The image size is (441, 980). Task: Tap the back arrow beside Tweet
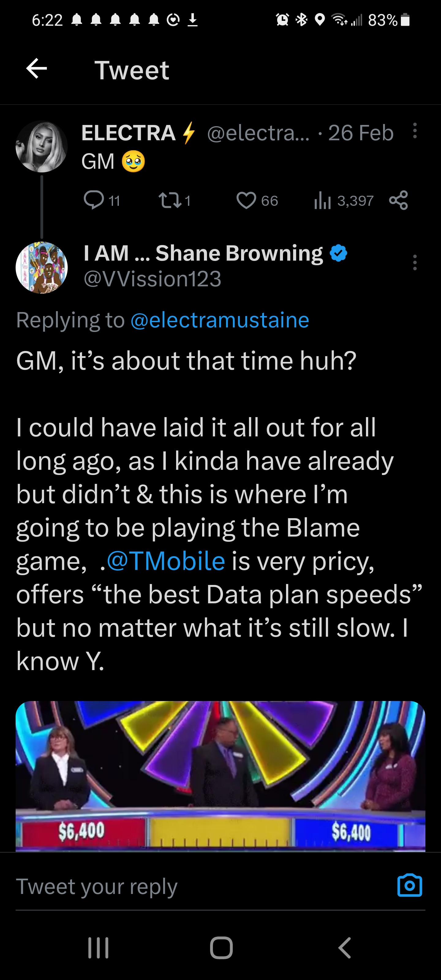[36, 69]
